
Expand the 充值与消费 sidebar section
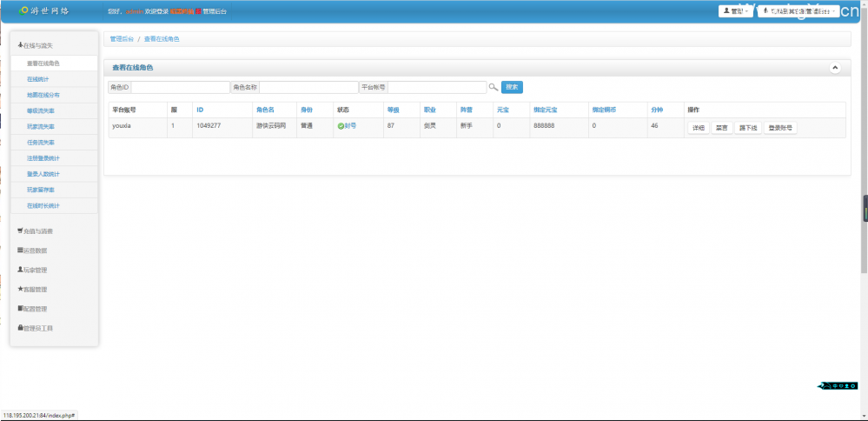[x=36, y=231]
